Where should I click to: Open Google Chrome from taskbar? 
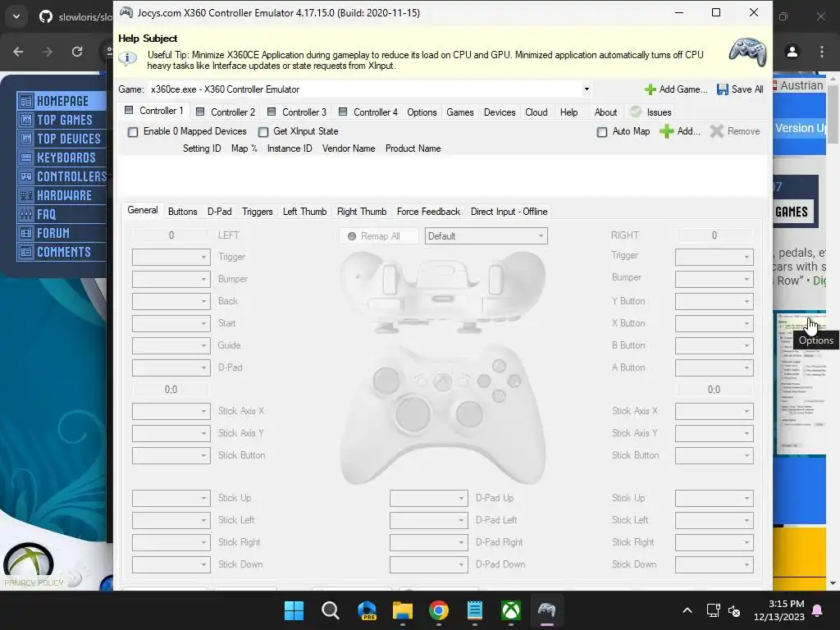pyautogui.click(x=439, y=610)
